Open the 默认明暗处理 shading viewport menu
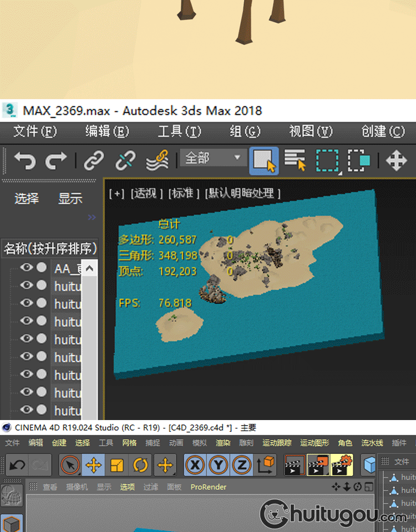Viewport: 416px width, 532px height. pyautogui.click(x=243, y=193)
